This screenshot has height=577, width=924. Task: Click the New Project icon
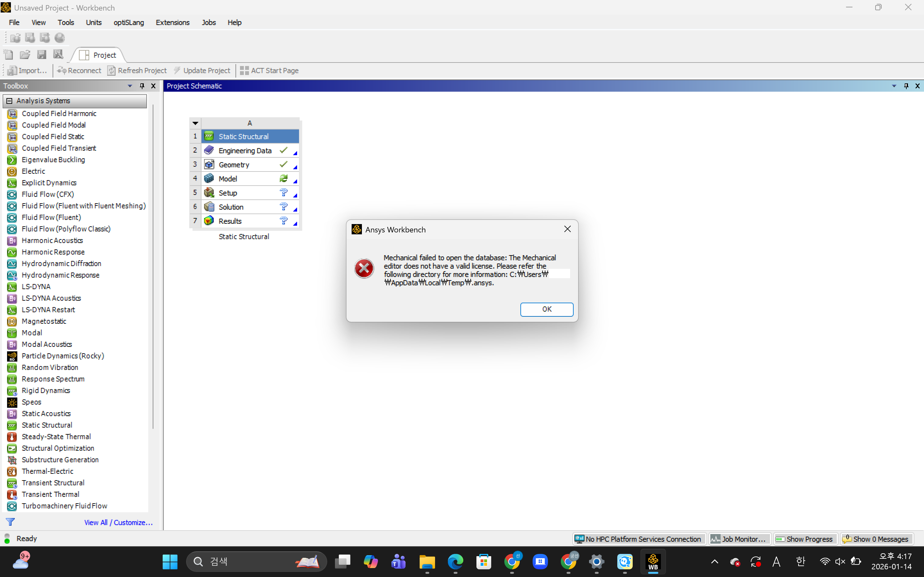click(x=8, y=54)
